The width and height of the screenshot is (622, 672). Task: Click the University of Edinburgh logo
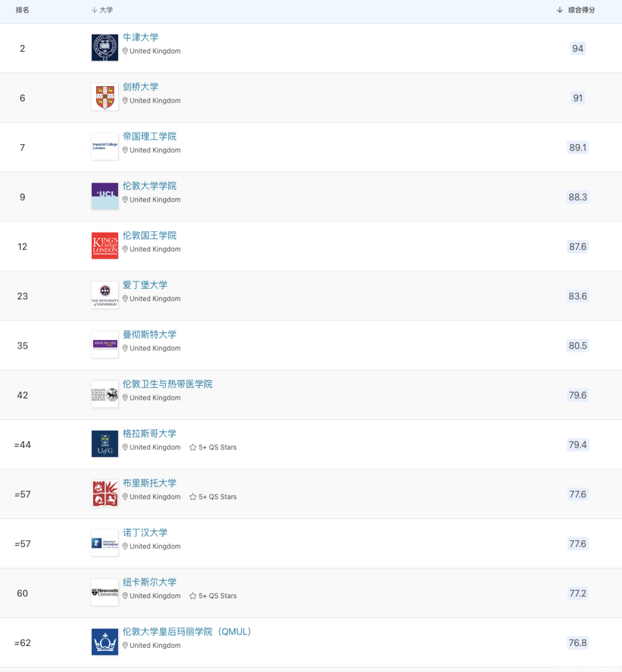(105, 296)
